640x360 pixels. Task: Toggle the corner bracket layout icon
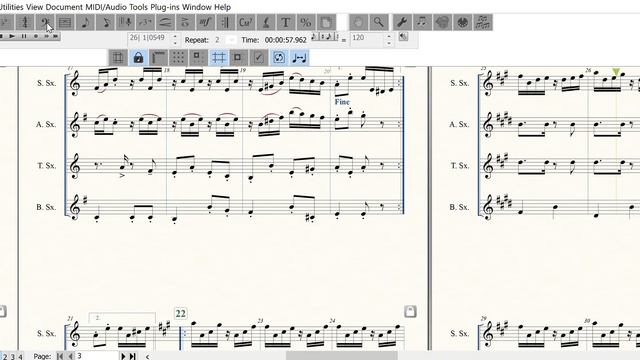(158, 58)
